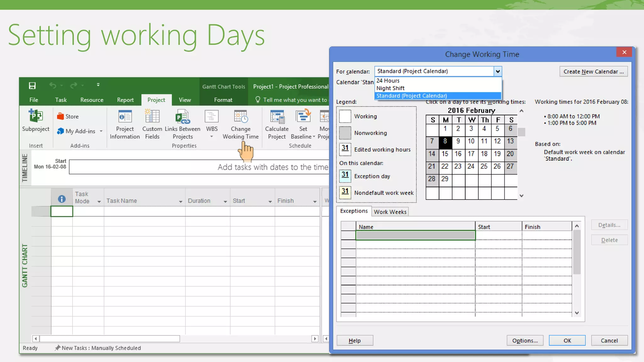Click the Save icon in quick access toolbar
The width and height of the screenshot is (644, 362).
pos(32,85)
